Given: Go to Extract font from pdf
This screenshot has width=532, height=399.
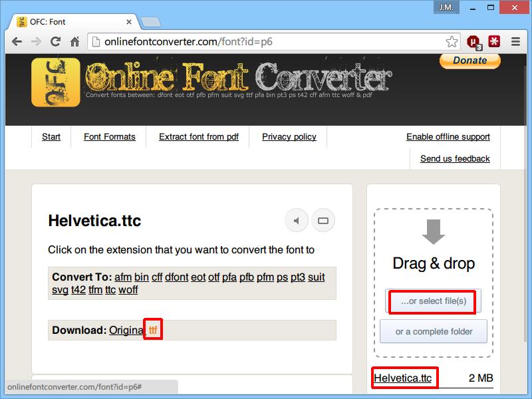Looking at the screenshot, I should click(x=199, y=137).
